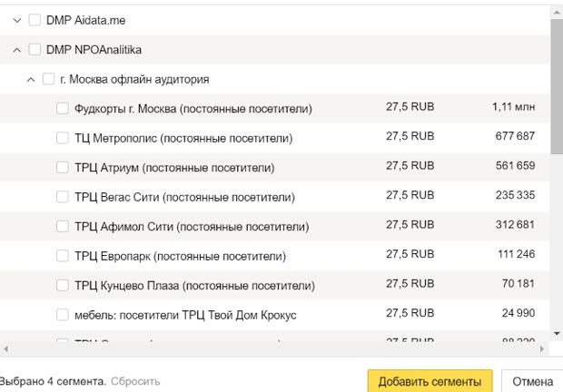The height and width of the screenshot is (392, 563).
Task: Click ТРЦ Европарк (постоянные посетители) text
Action: tap(180, 256)
